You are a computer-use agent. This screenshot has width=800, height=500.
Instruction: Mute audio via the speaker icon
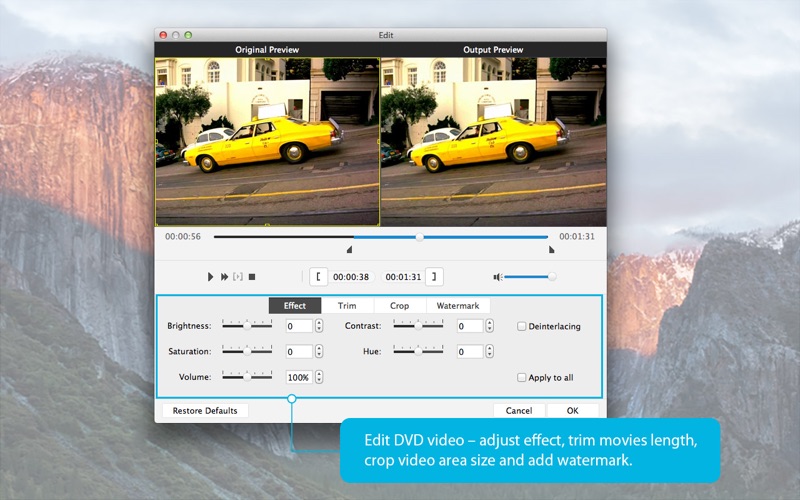coord(497,276)
